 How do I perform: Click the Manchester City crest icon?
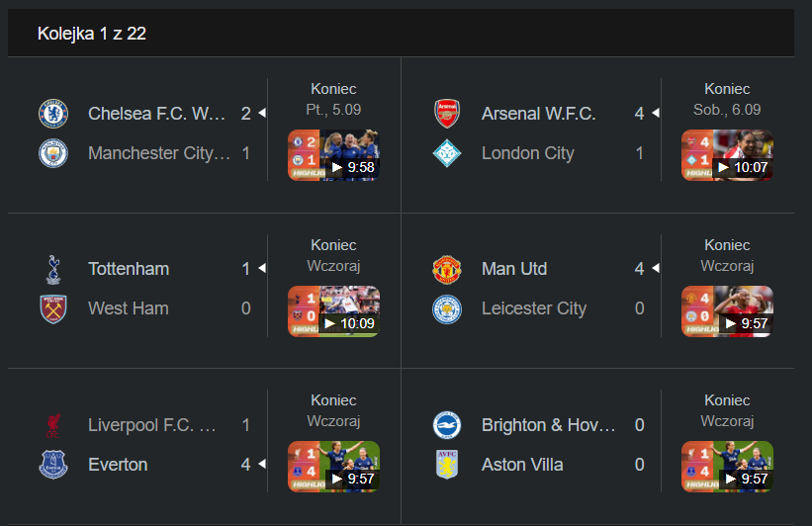click(53, 153)
